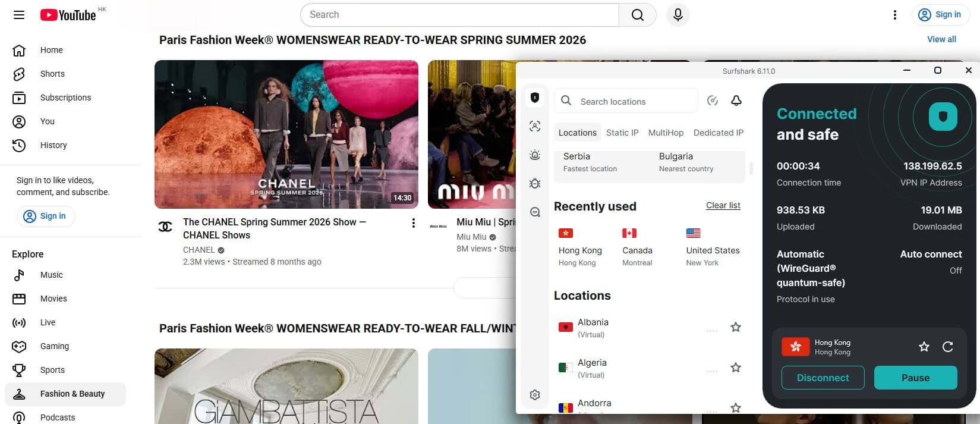Click Sign in button in sidebar
The height and width of the screenshot is (424, 980).
point(45,216)
